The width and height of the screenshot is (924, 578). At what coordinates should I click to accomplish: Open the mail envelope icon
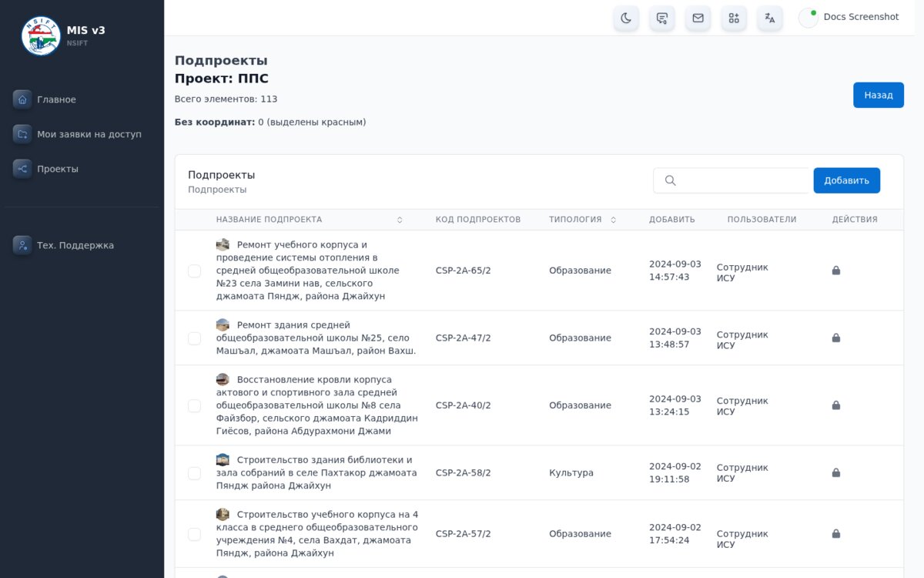[x=698, y=18]
